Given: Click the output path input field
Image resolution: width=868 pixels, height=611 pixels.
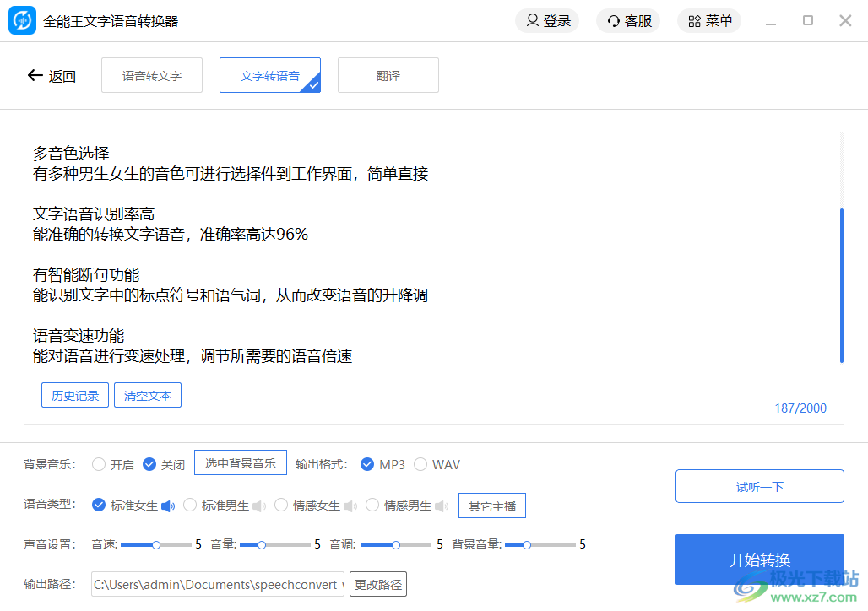Looking at the screenshot, I should click(x=217, y=584).
